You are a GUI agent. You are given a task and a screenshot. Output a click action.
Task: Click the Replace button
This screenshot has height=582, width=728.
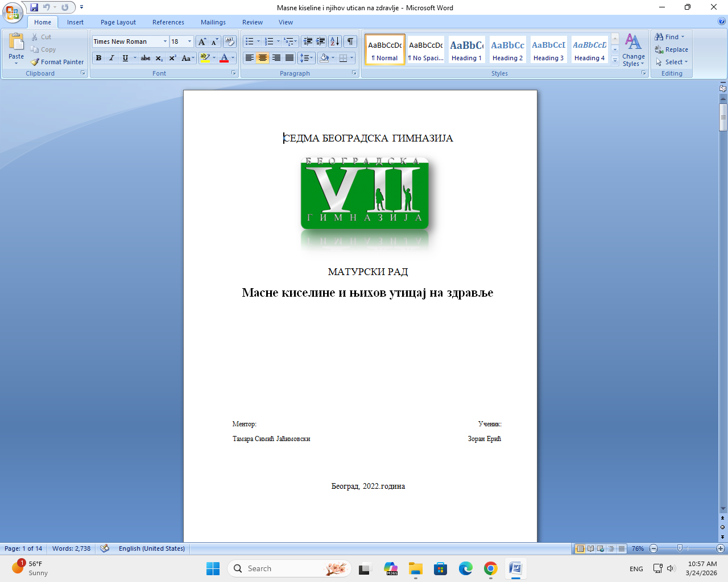click(672, 49)
